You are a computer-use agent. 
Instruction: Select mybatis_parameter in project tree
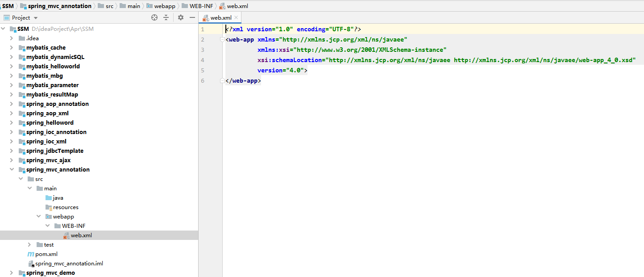pyautogui.click(x=52, y=85)
